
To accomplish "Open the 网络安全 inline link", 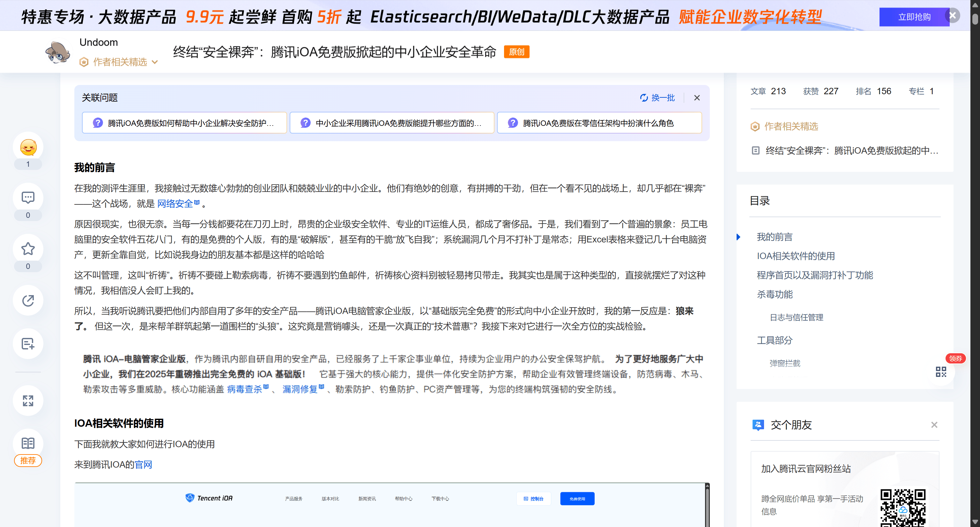I will (x=175, y=204).
